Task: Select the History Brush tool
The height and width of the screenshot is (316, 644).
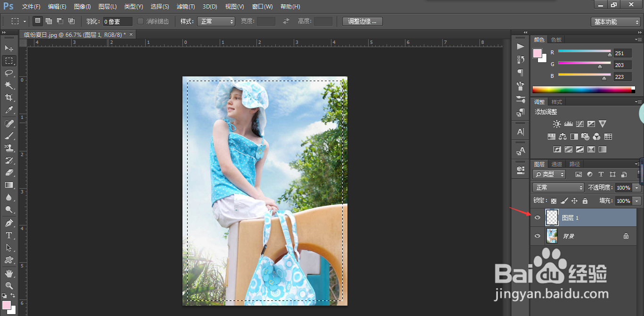Action: (8, 160)
